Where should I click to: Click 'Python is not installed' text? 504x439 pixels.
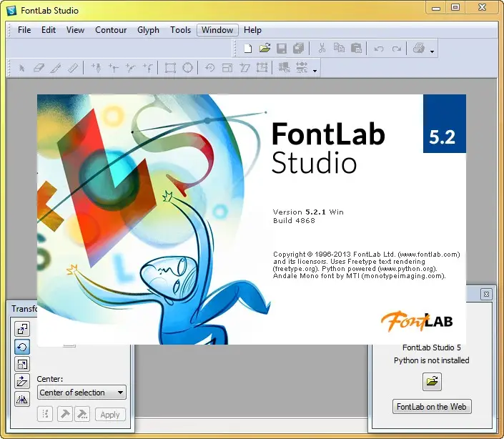(x=431, y=360)
